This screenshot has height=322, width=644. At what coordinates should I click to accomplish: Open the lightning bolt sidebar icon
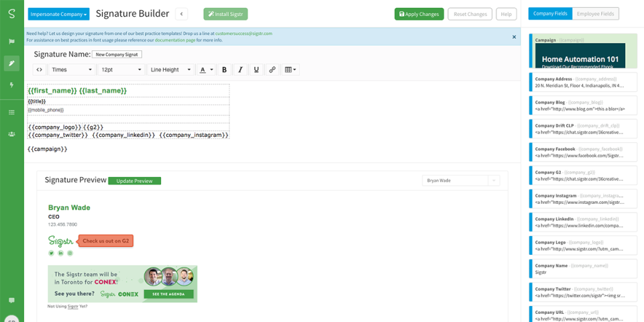tap(11, 85)
